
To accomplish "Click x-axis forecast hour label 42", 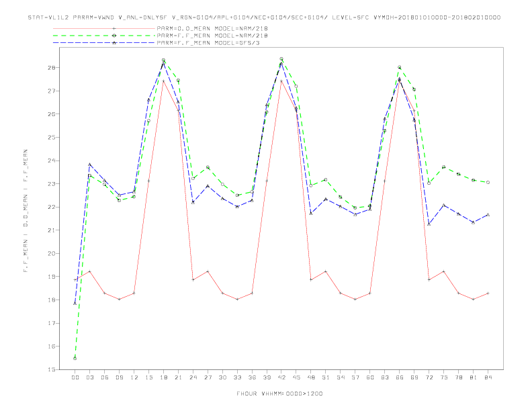I will (x=281, y=377).
